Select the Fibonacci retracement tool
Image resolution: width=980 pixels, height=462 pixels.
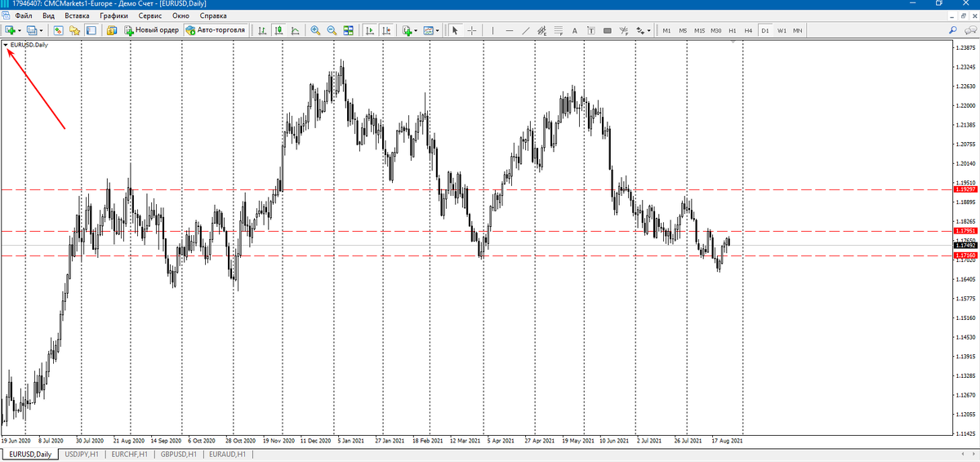click(x=559, y=30)
